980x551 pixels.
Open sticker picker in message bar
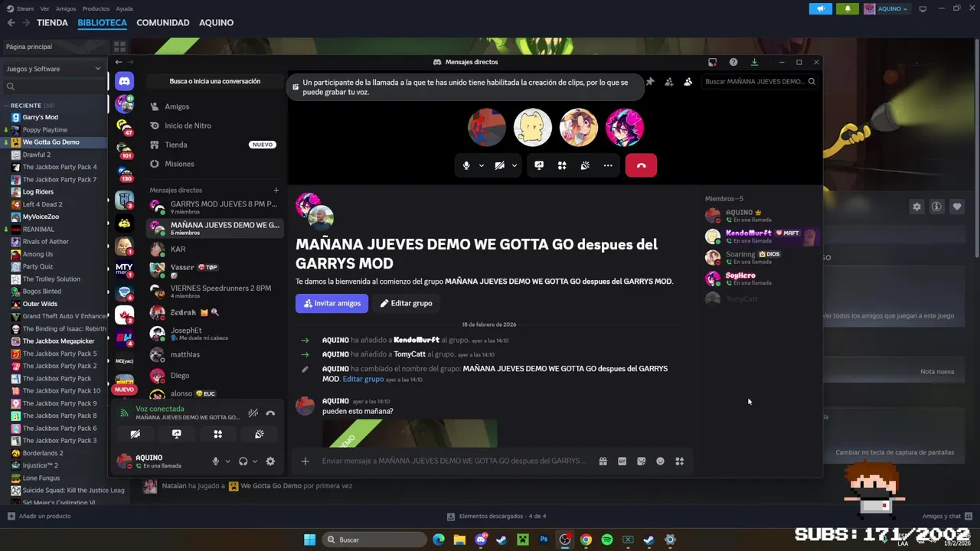pyautogui.click(x=641, y=461)
